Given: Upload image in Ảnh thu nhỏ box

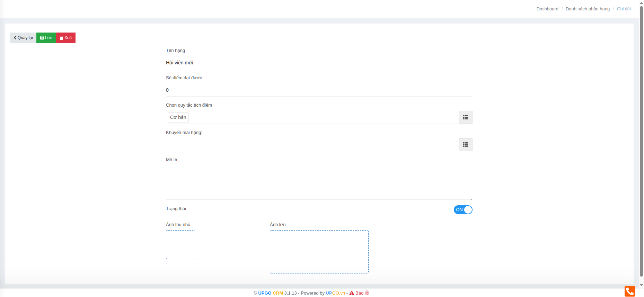Looking at the screenshot, I should pyautogui.click(x=180, y=245).
